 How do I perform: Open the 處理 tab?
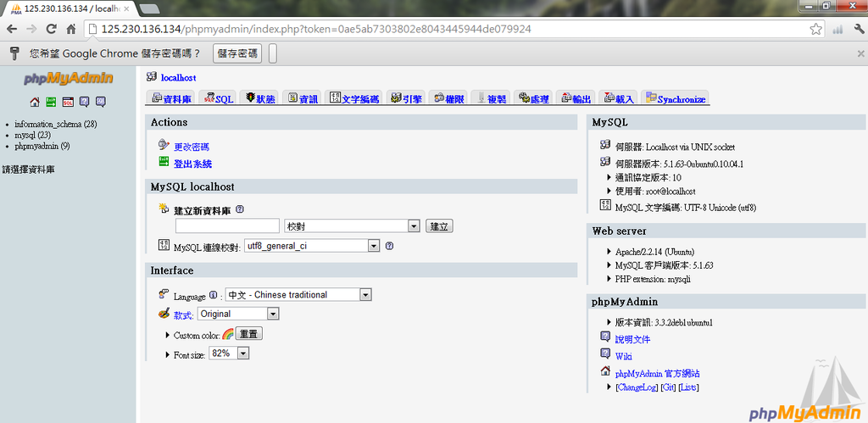click(533, 98)
